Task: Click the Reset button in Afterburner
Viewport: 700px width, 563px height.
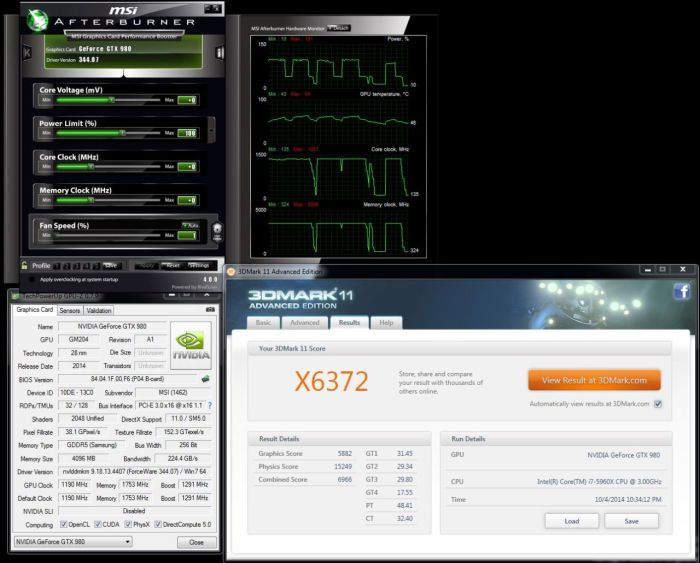Action: tap(172, 266)
